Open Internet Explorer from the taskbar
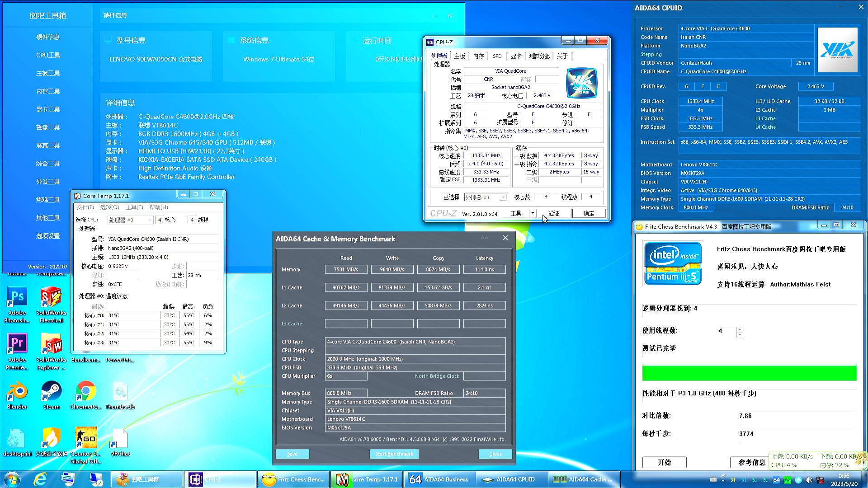The width and height of the screenshot is (868, 488). click(40, 479)
